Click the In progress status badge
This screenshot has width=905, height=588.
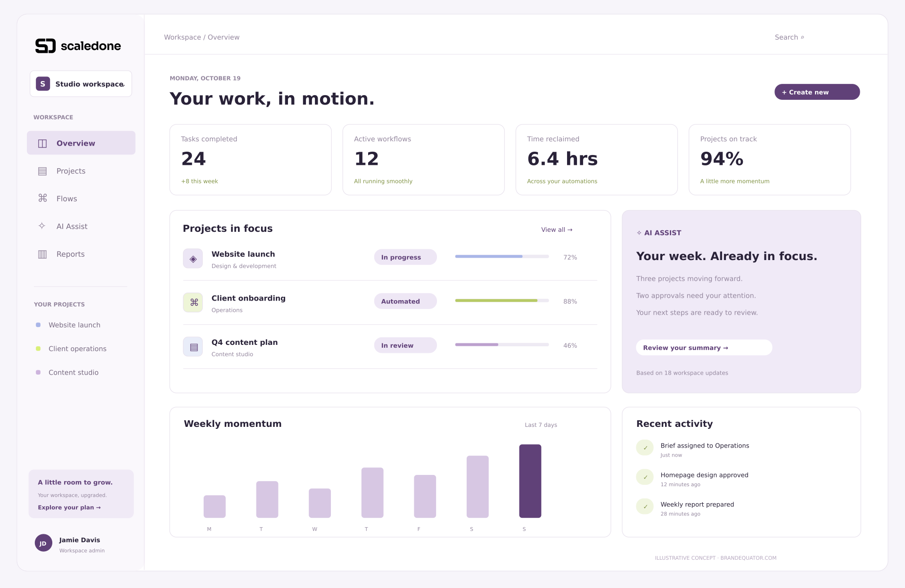click(x=405, y=257)
